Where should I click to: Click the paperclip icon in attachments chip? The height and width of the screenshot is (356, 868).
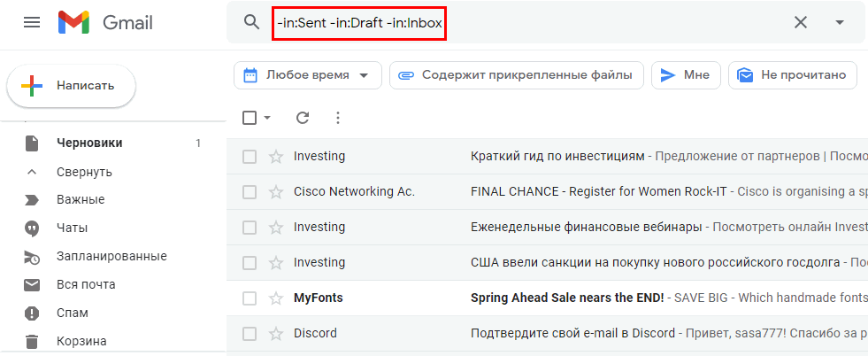(406, 75)
